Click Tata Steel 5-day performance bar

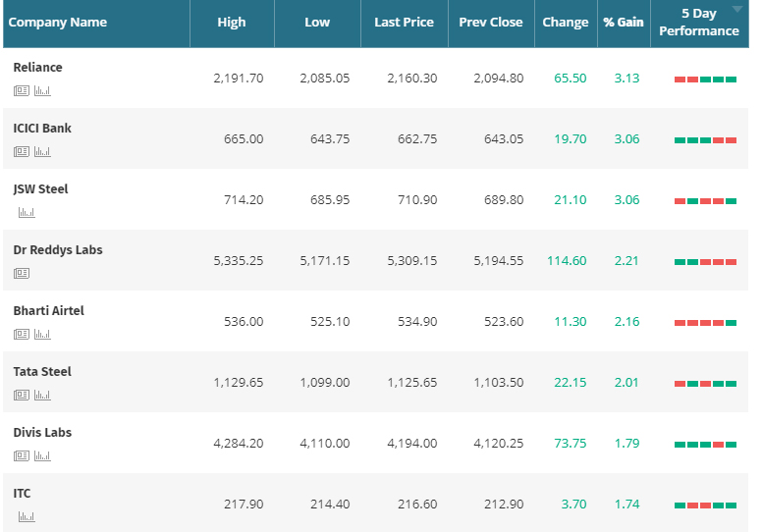pyautogui.click(x=705, y=384)
